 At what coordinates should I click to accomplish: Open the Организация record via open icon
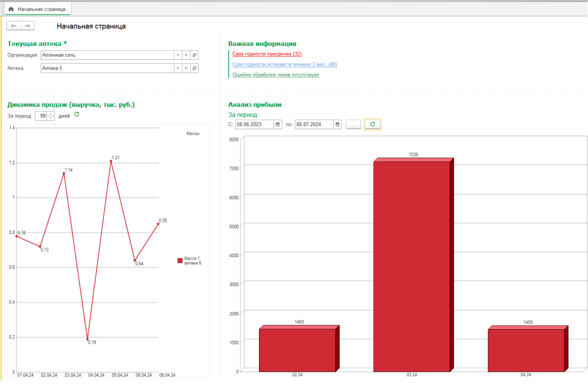coord(194,55)
